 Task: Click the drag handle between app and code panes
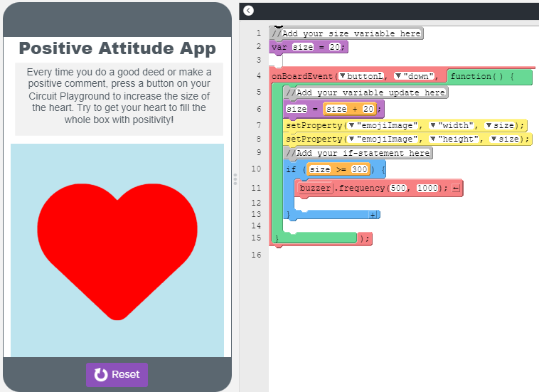click(x=235, y=179)
